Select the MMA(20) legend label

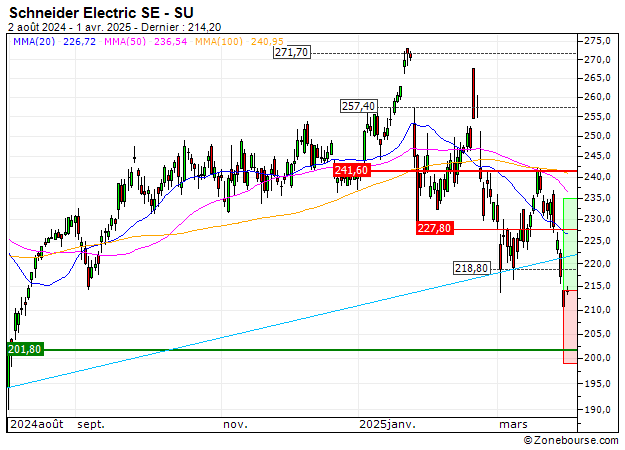pyautogui.click(x=34, y=41)
